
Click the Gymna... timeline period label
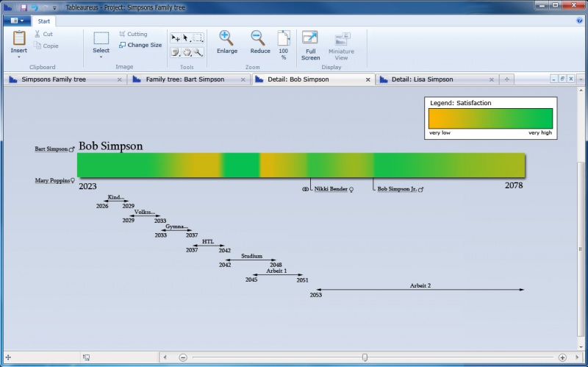176,227
